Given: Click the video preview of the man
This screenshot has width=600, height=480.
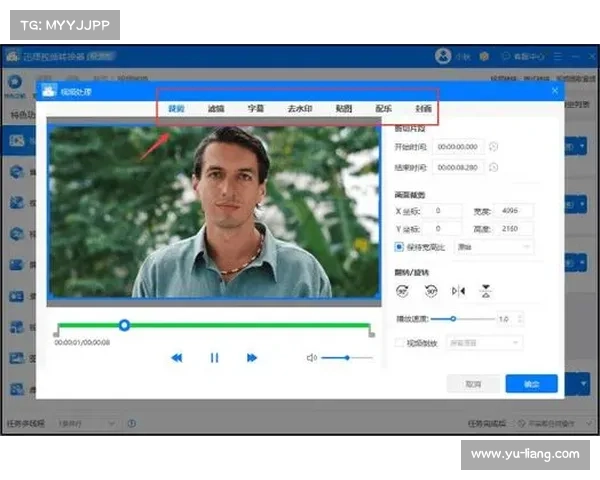Looking at the screenshot, I should click(214, 212).
